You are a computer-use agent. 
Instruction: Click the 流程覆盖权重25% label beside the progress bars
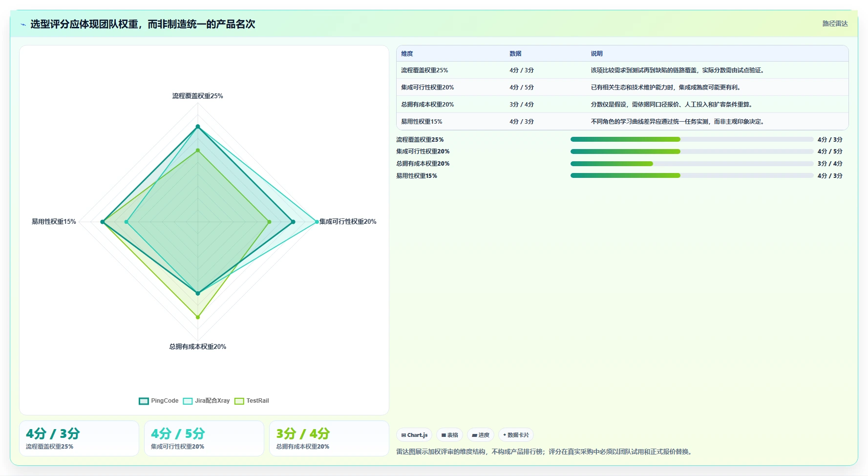[x=420, y=140]
